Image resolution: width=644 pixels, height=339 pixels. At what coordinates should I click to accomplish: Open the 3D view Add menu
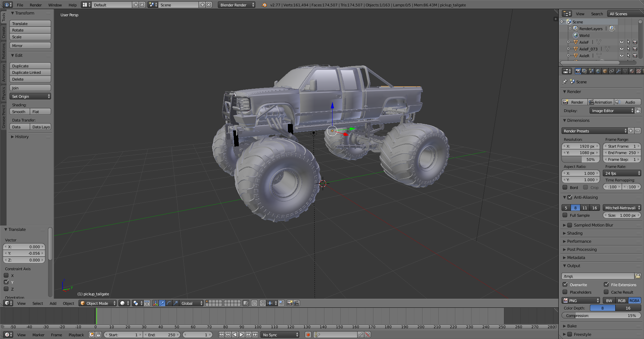pyautogui.click(x=53, y=303)
